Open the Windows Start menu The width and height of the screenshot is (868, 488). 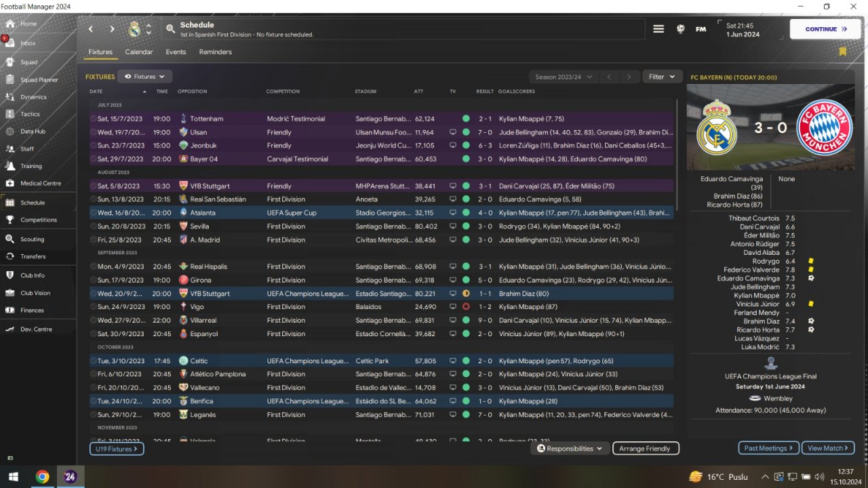tap(13, 476)
